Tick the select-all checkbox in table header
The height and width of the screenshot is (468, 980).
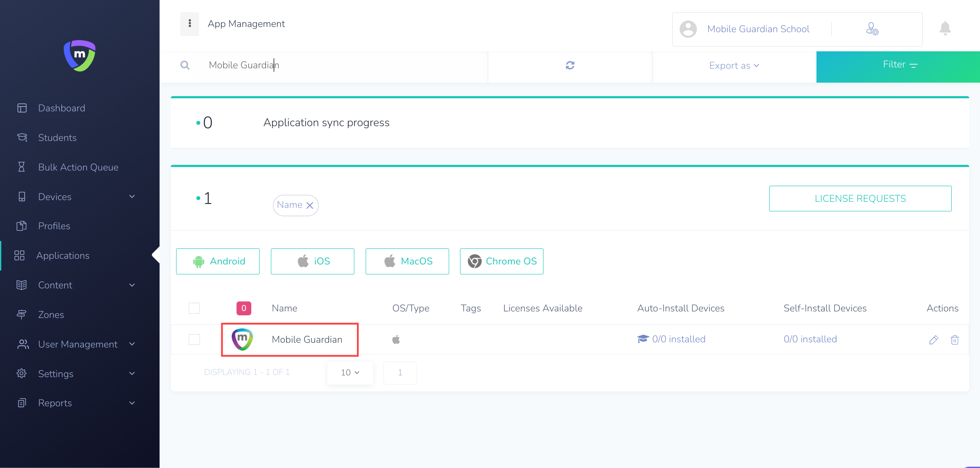click(x=194, y=308)
